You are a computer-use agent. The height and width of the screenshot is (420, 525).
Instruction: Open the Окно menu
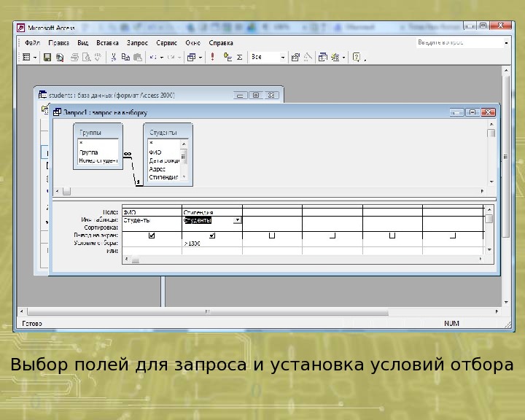[192, 43]
